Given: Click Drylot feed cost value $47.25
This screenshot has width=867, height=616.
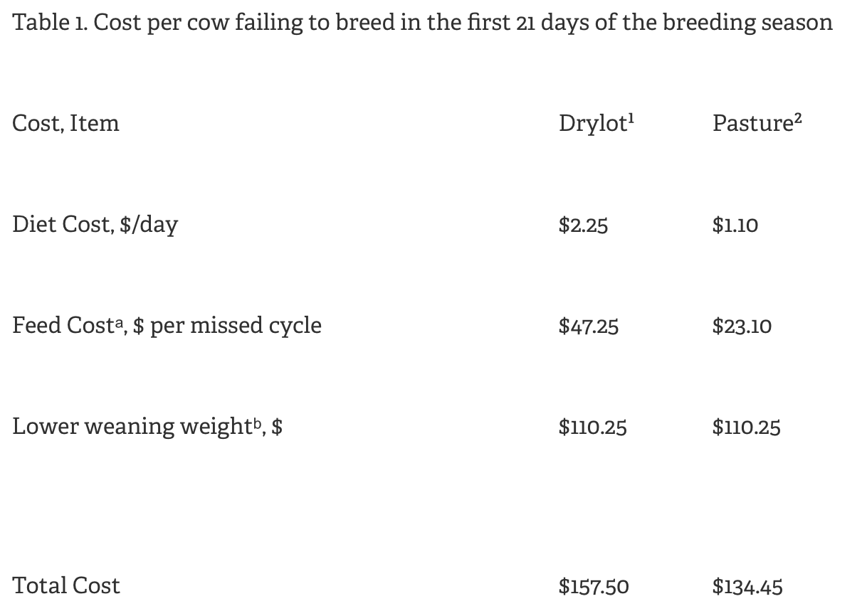Looking at the screenshot, I should [x=589, y=327].
